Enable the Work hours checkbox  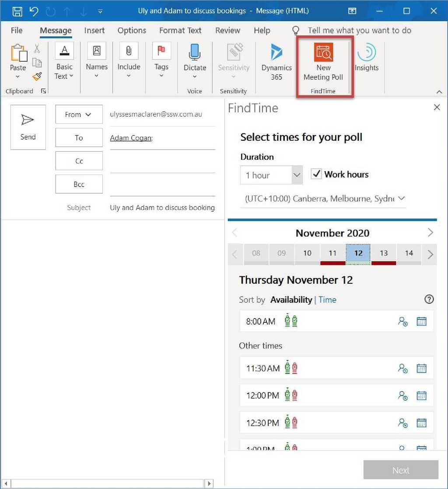point(316,174)
